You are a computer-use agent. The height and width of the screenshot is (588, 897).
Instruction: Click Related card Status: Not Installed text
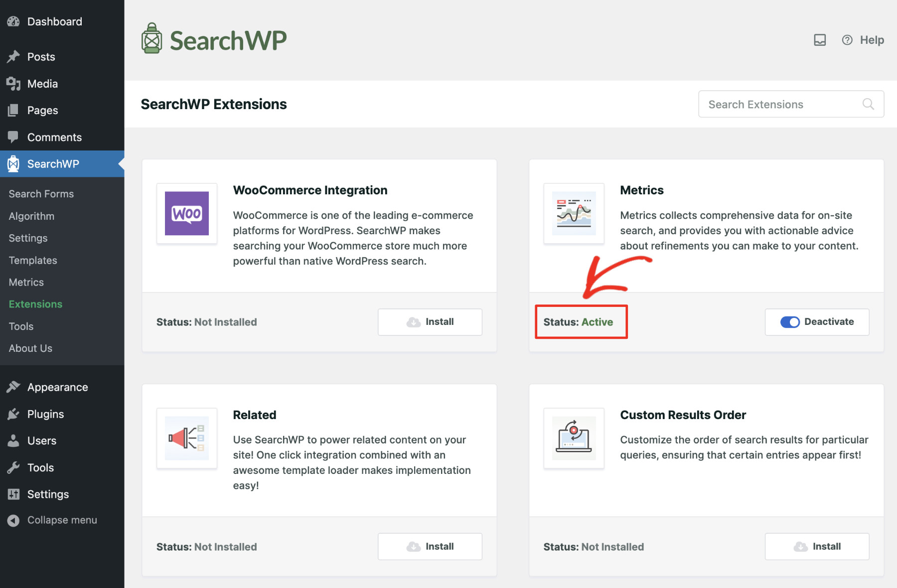point(207,547)
